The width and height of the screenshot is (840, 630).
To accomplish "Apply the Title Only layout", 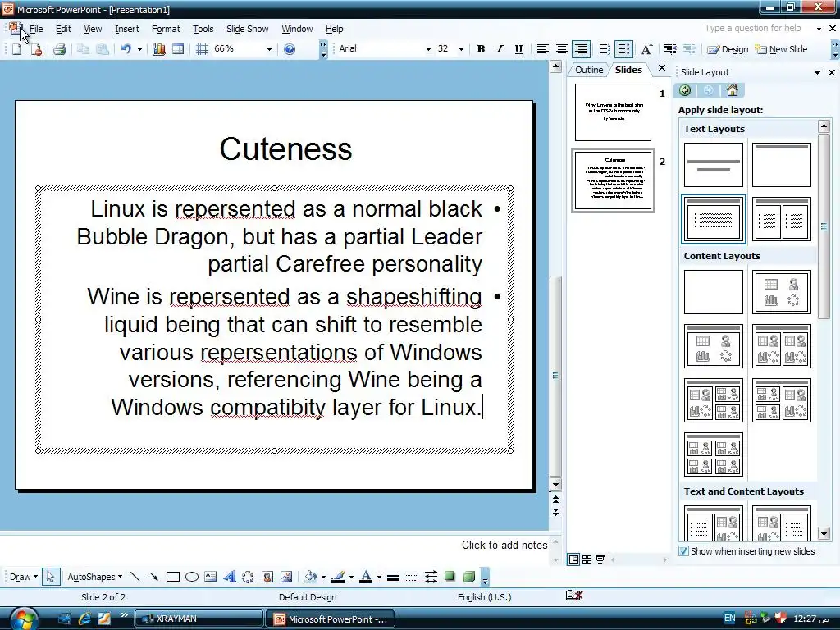I will coord(782,164).
